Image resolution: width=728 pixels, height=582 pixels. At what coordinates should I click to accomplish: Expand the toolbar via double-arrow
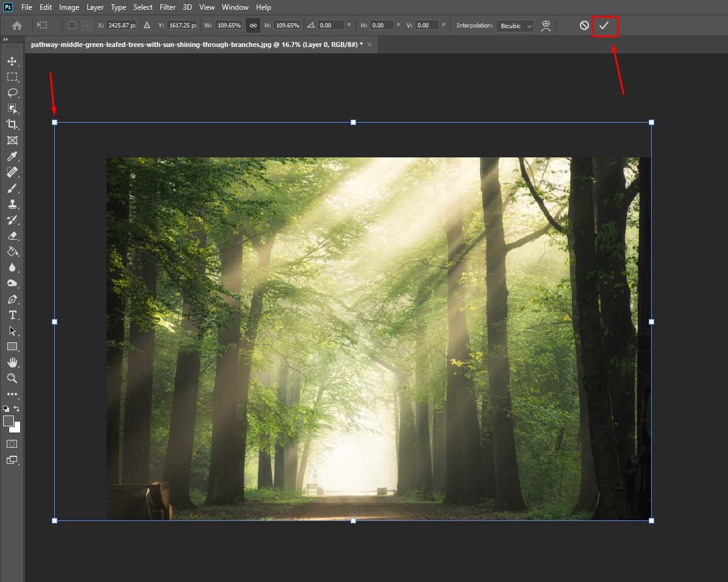(x=5, y=40)
